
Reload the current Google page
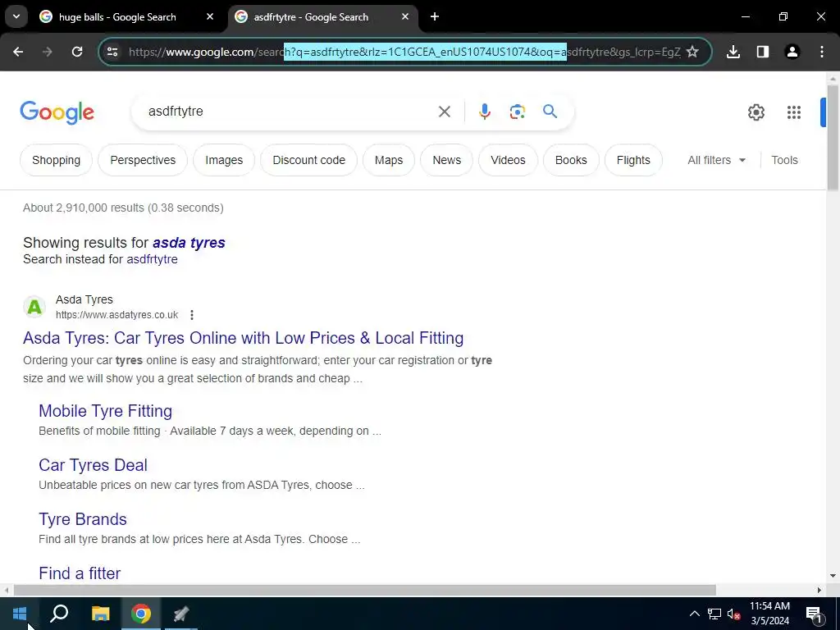coord(77,52)
